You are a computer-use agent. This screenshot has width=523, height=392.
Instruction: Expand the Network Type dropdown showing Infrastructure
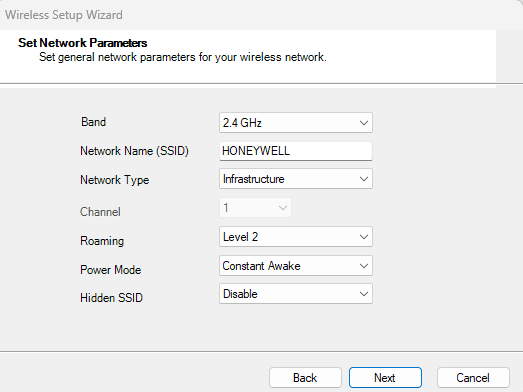click(296, 179)
